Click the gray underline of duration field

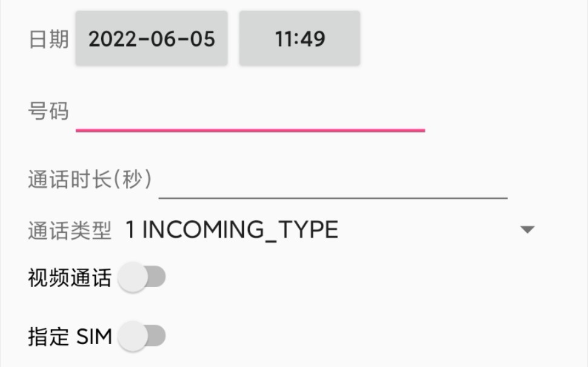tap(333, 197)
